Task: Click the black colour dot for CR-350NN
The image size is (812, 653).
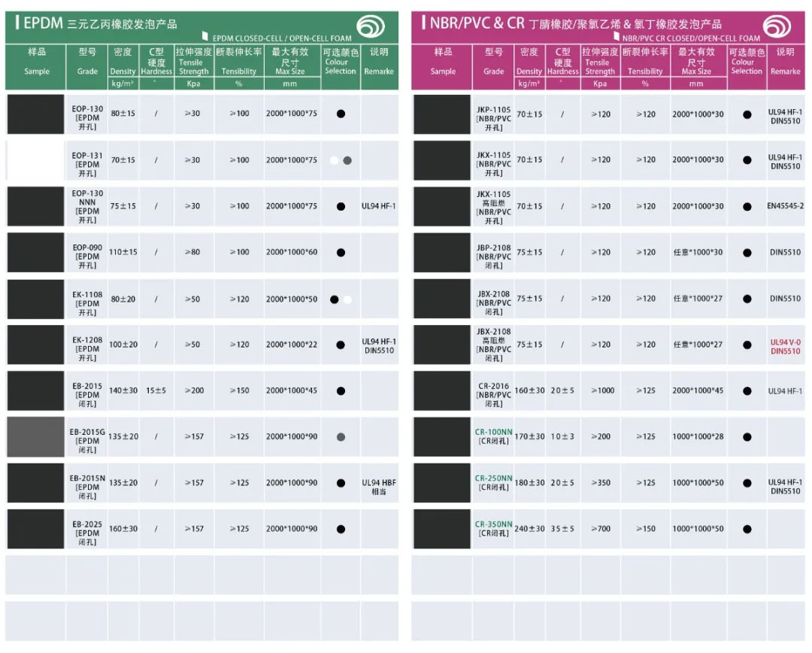Action: [747, 529]
